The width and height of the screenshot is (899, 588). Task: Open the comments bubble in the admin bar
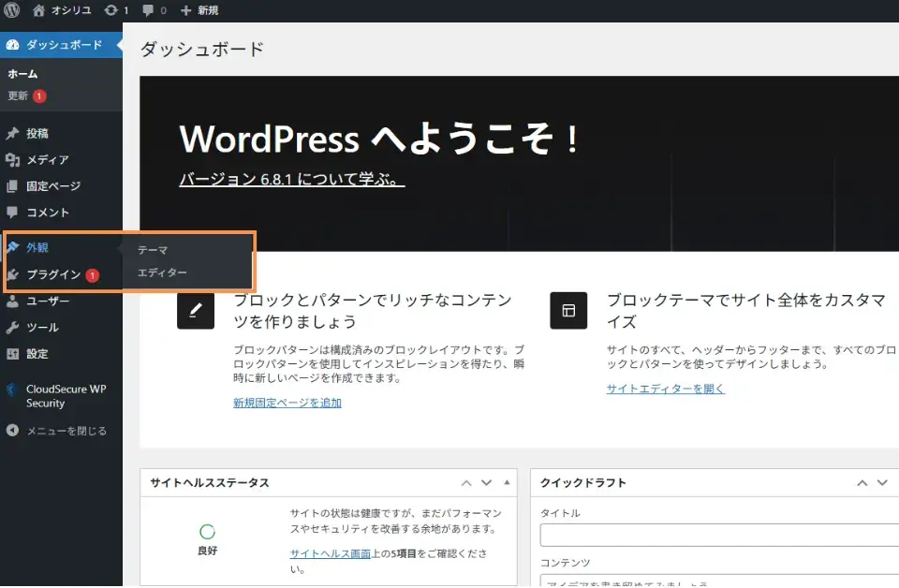click(x=155, y=9)
